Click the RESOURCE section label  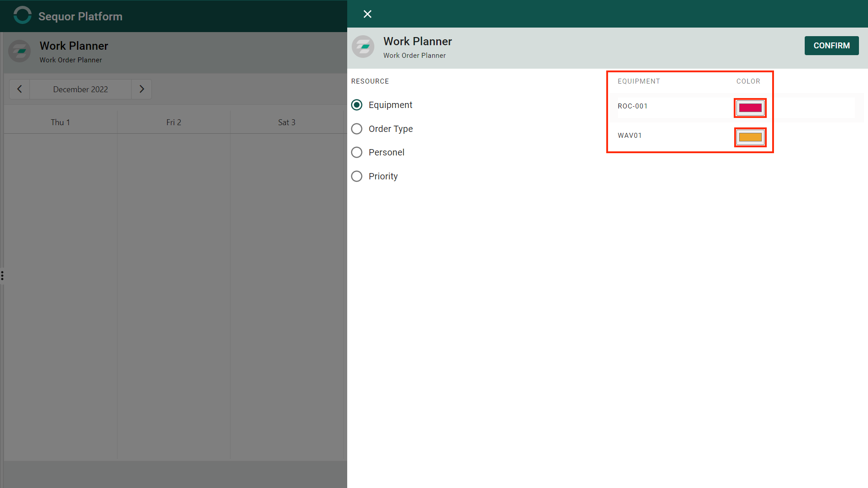[370, 81]
